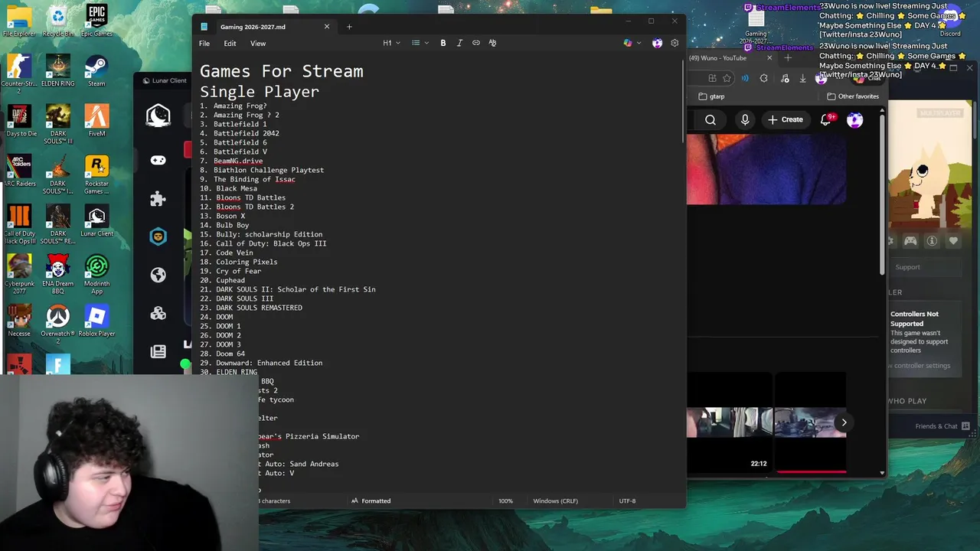This screenshot has width=980, height=551.
Task: Clear formatting with the Notepad toolbar icon
Action: point(492,43)
